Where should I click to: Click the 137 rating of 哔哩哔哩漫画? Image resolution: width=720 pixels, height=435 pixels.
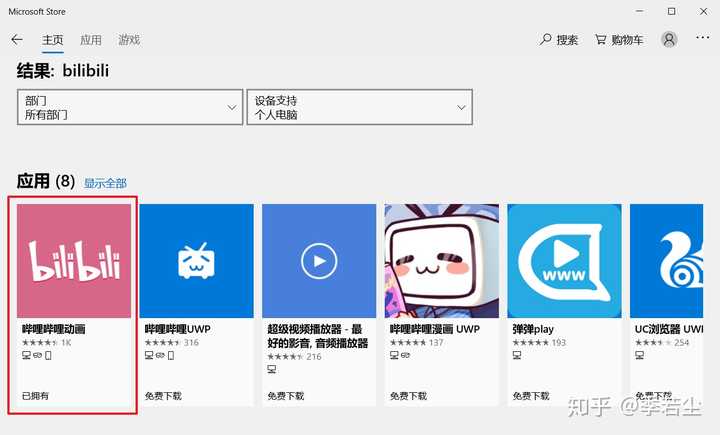[x=416, y=343]
